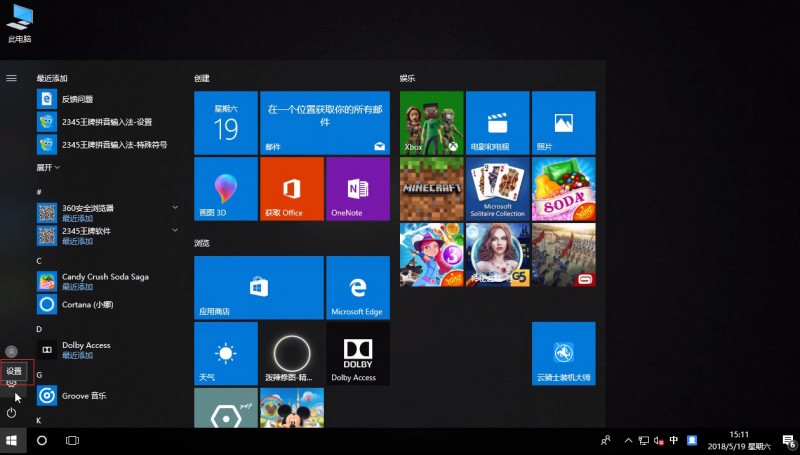The image size is (800, 455).
Task: Click the network icon in system tray
Action: [x=644, y=440]
